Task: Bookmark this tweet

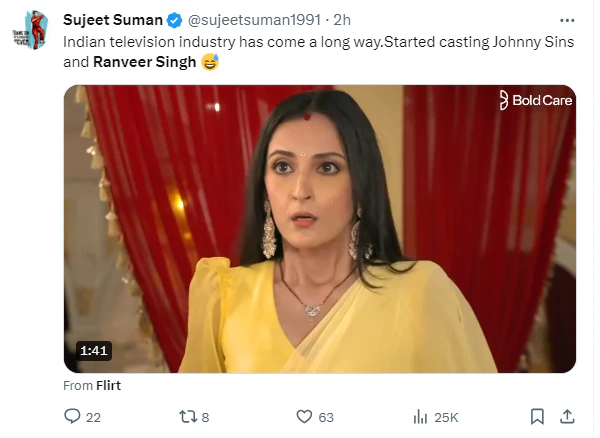Action: pos(538,416)
